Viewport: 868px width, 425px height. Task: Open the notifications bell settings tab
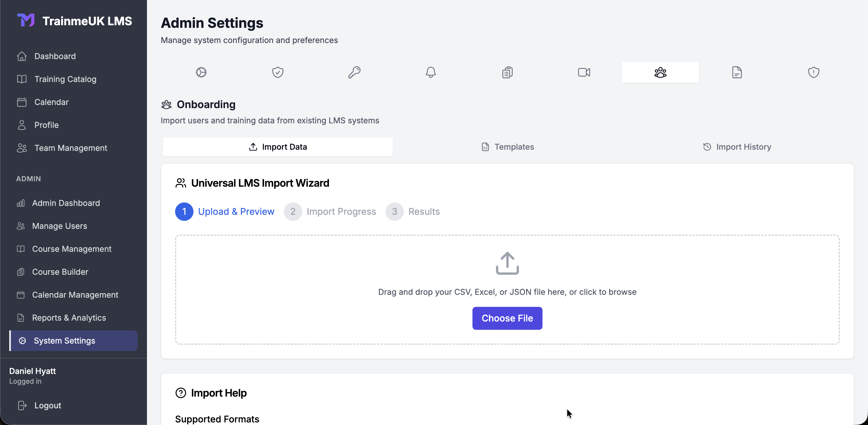pyautogui.click(x=431, y=72)
